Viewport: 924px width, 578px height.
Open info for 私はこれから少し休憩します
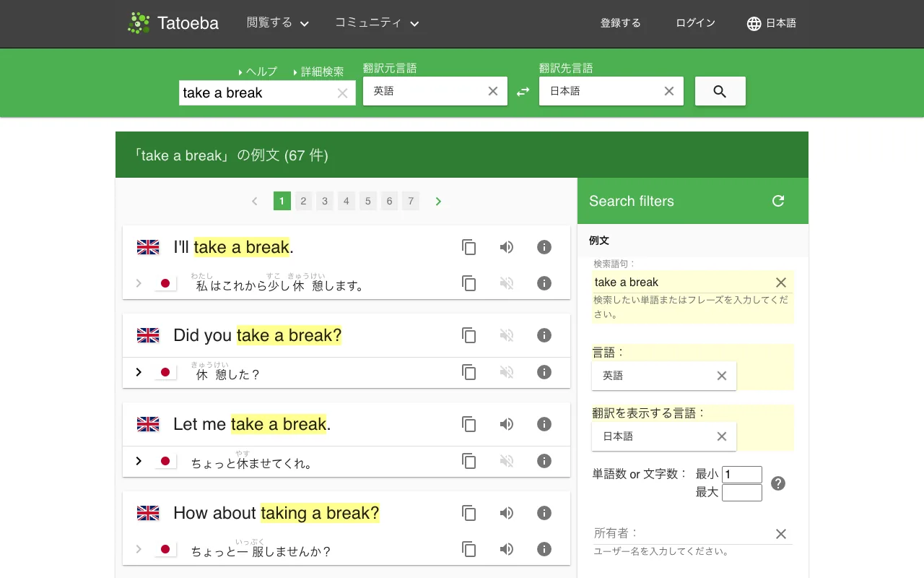click(x=544, y=283)
